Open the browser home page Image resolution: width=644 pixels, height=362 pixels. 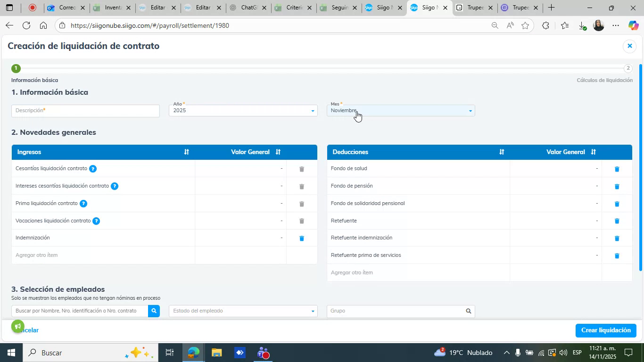pos(43,25)
